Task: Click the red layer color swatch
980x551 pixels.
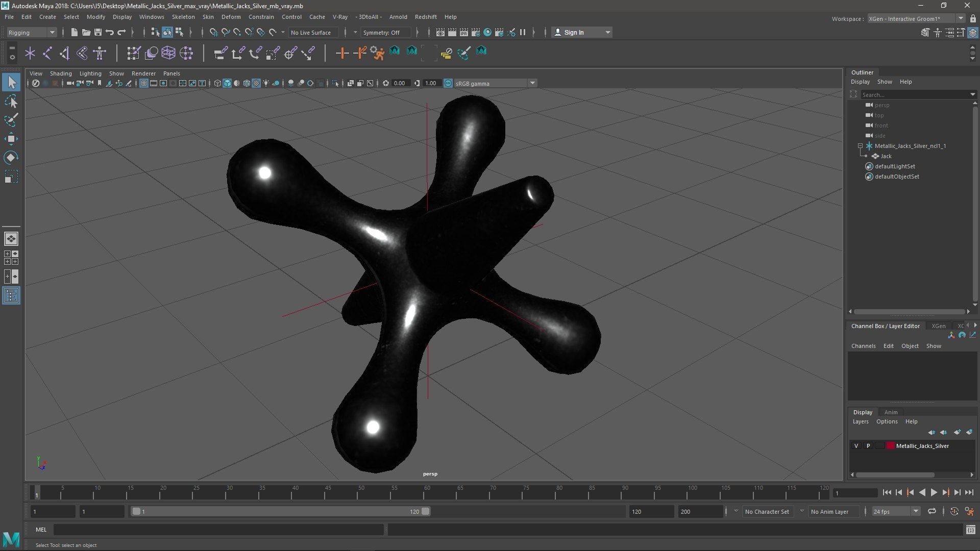Action: [x=891, y=446]
